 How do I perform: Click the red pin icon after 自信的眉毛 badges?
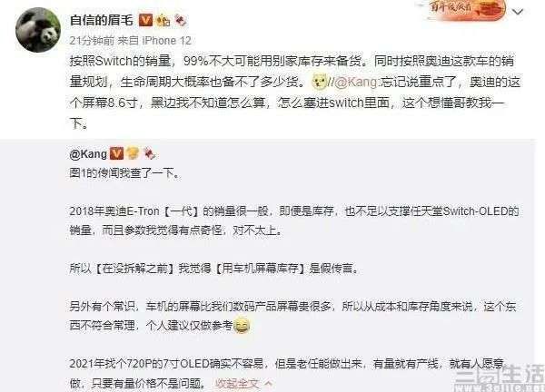[181, 20]
